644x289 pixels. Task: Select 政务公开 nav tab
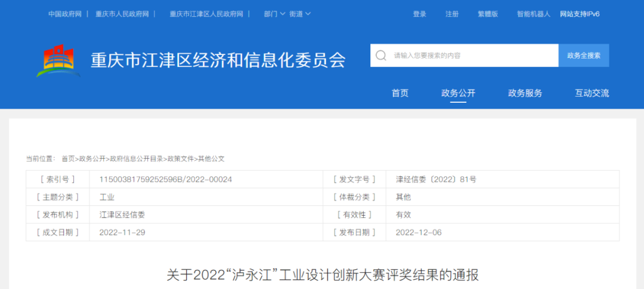[458, 93]
